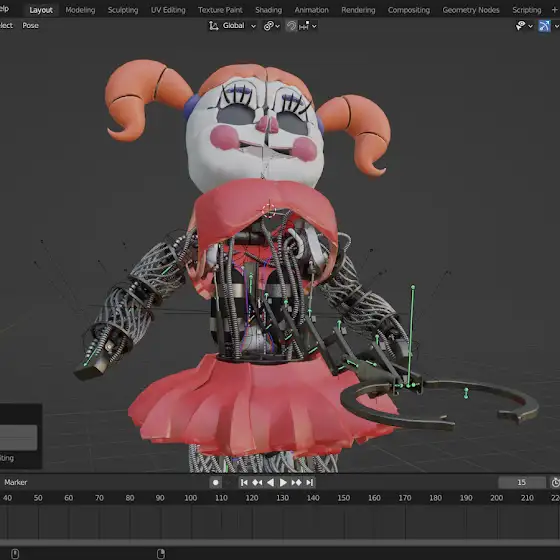Switch to the Animation workspace
The width and height of the screenshot is (560, 560).
[x=311, y=10]
